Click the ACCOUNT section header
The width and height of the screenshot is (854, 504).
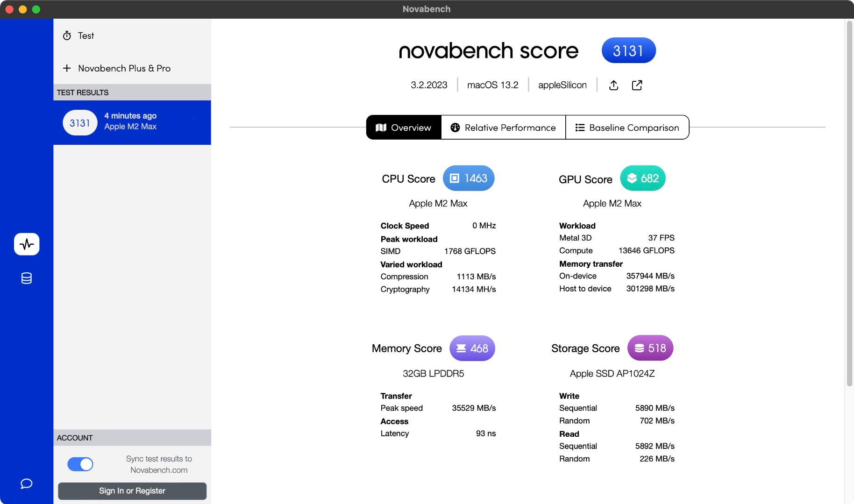tap(132, 438)
